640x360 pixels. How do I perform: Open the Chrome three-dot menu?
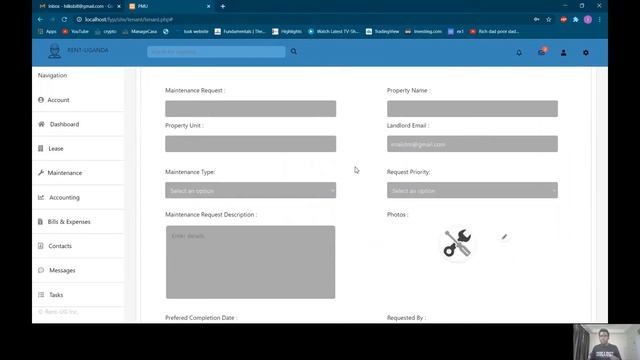599,19
